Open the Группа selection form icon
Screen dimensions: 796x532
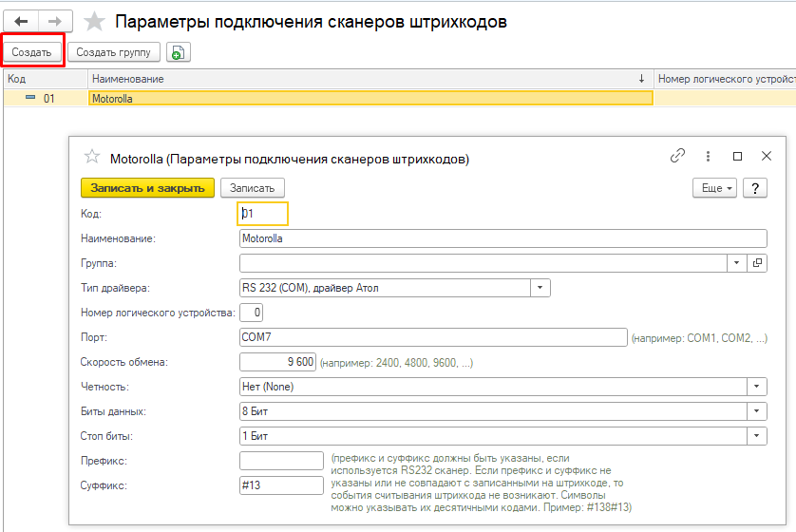click(757, 263)
